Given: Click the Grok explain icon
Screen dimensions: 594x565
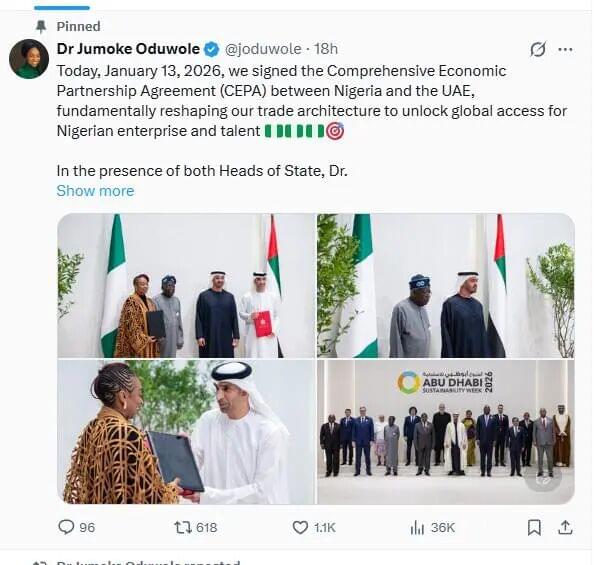Looking at the screenshot, I should click(538, 49).
